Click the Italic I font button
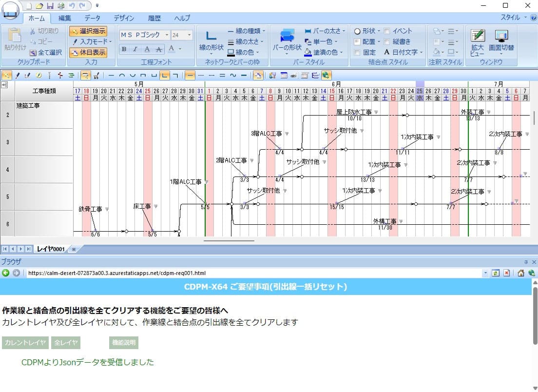 pyautogui.click(x=135, y=49)
